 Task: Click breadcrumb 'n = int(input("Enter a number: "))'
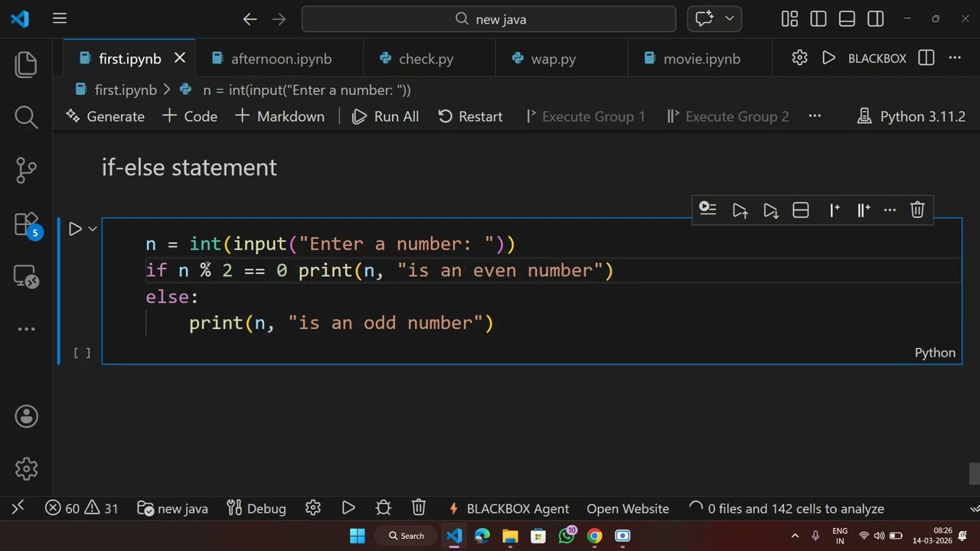307,90
